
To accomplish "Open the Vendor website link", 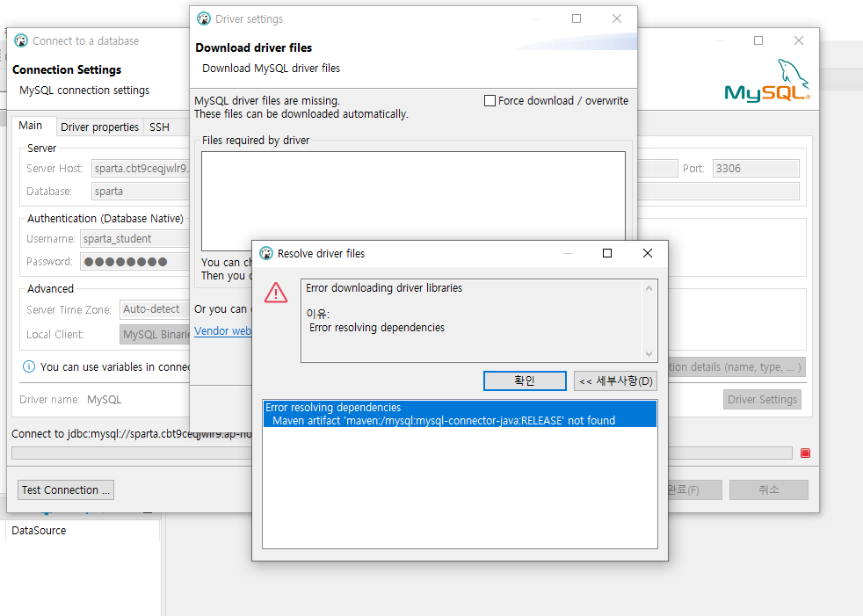I will click(223, 330).
